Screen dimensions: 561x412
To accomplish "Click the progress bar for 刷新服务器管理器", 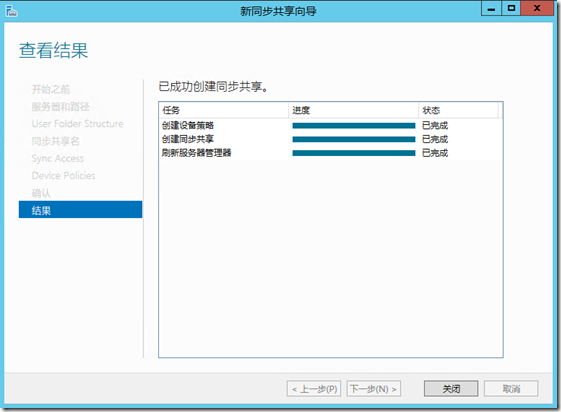I will point(354,153).
